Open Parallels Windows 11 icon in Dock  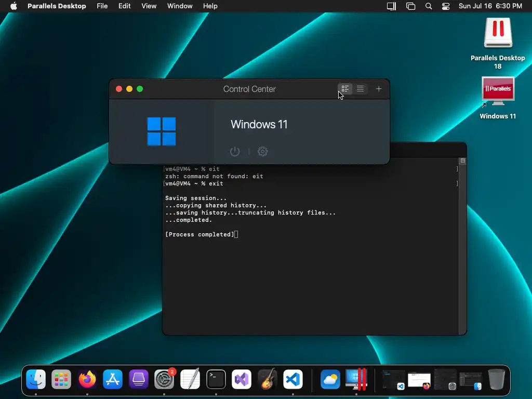356,379
